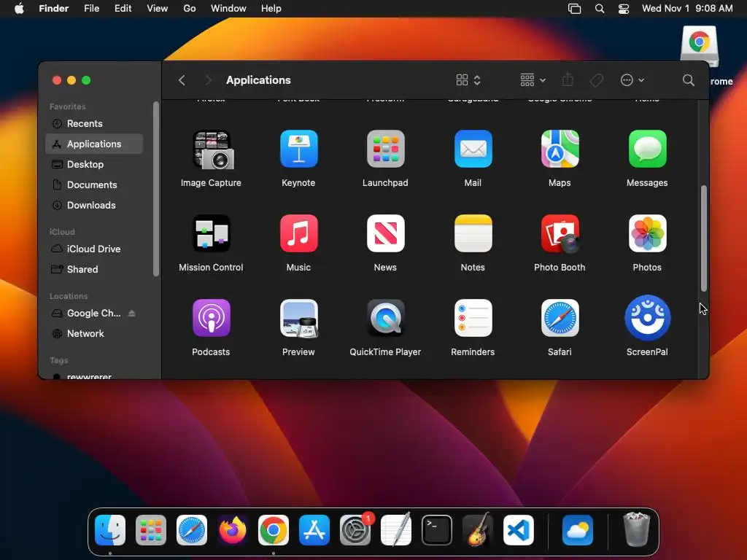Viewport: 747px width, 560px height.
Task: Click the Finder search magnifier icon
Action: point(688,80)
